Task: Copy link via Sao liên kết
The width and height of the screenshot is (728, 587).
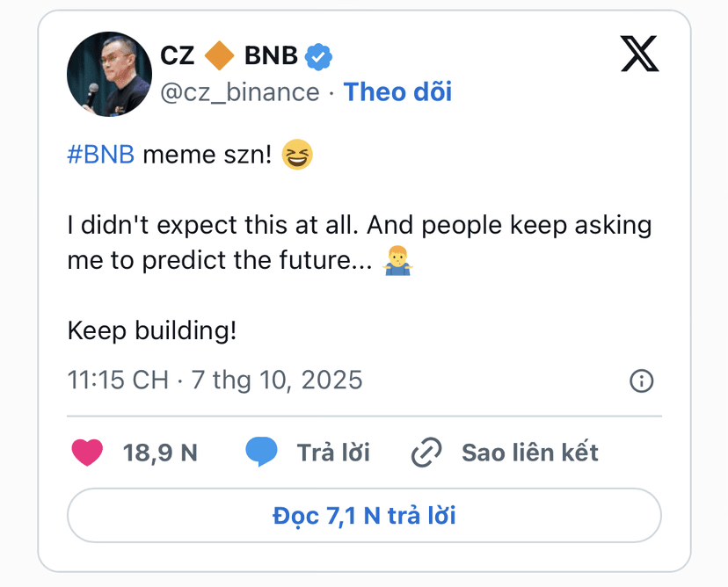Action: tap(530, 453)
